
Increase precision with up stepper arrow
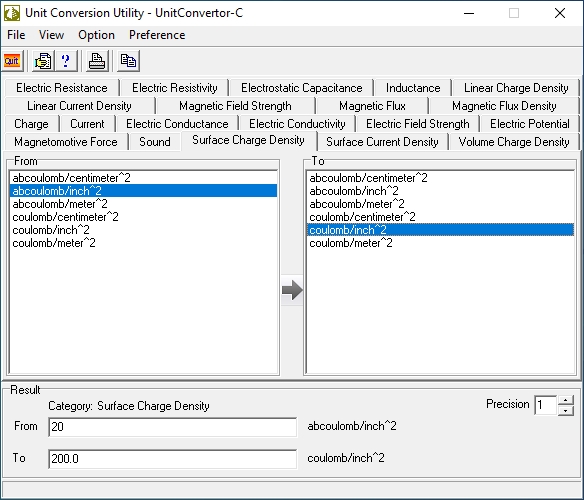[x=566, y=401]
